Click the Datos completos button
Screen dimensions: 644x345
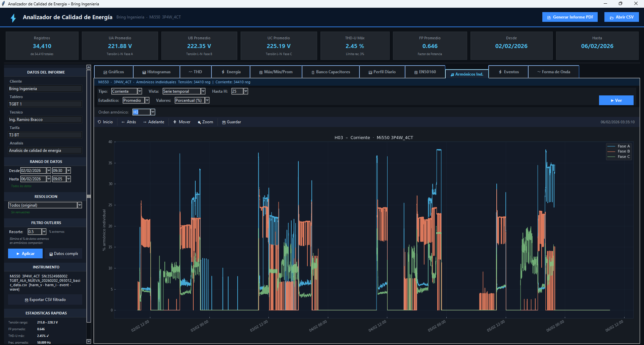pos(63,254)
